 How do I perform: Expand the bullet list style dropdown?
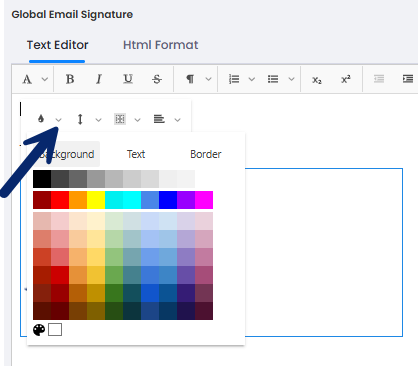click(x=291, y=79)
